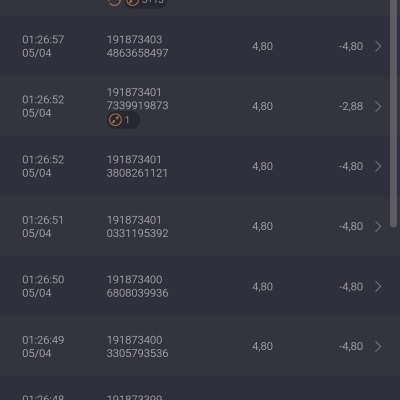The image size is (400, 400).
Task: Click the -2,88 result amount
Action: point(351,106)
